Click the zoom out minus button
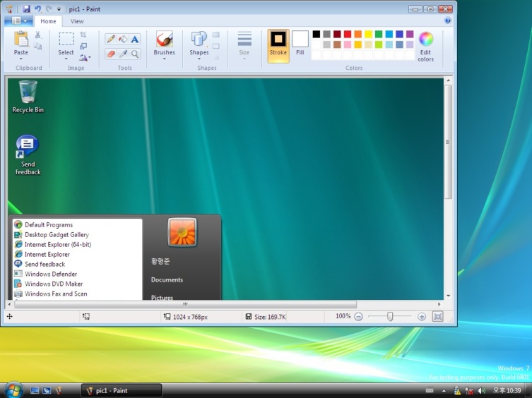Screen dimensions: 532x398 click(358, 317)
